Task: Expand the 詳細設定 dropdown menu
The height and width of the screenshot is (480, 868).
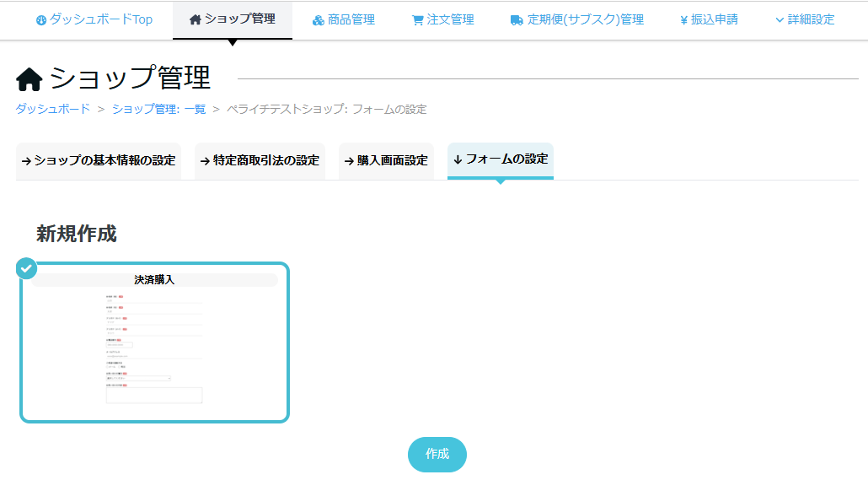Action: pos(805,20)
